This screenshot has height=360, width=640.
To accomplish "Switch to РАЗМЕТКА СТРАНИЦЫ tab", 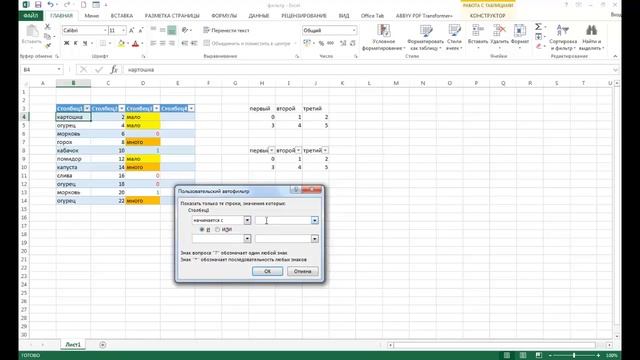I will 172,16.
